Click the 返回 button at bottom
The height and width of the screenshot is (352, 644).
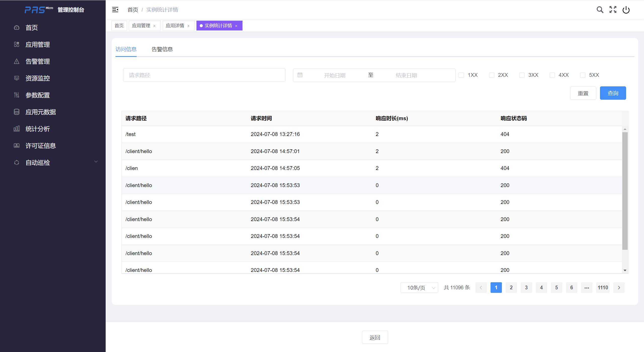375,337
